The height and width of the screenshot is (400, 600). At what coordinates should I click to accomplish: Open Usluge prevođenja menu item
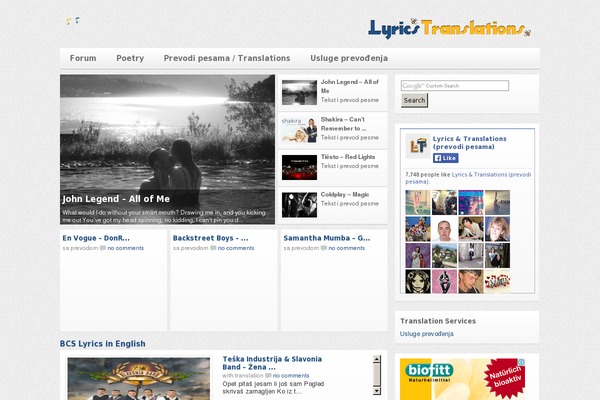(349, 58)
